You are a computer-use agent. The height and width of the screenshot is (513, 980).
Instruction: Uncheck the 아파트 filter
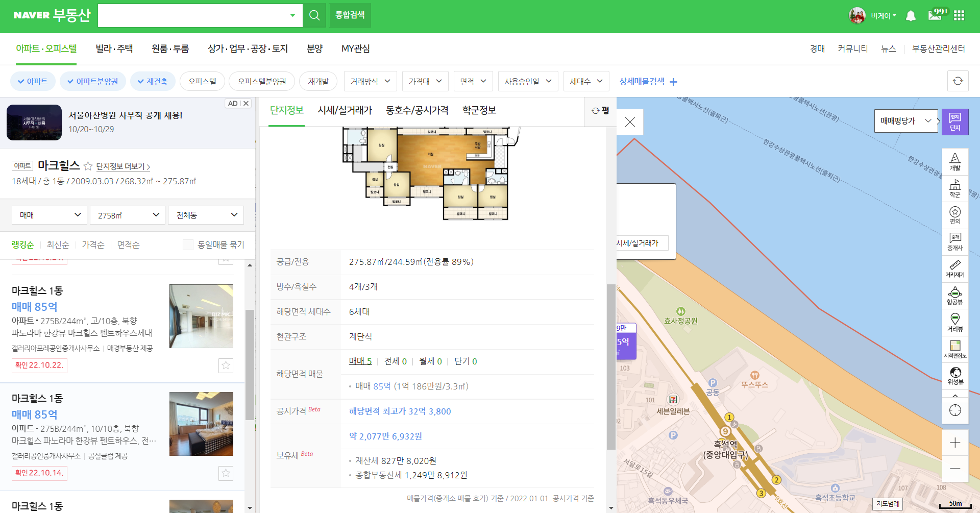[32, 81]
